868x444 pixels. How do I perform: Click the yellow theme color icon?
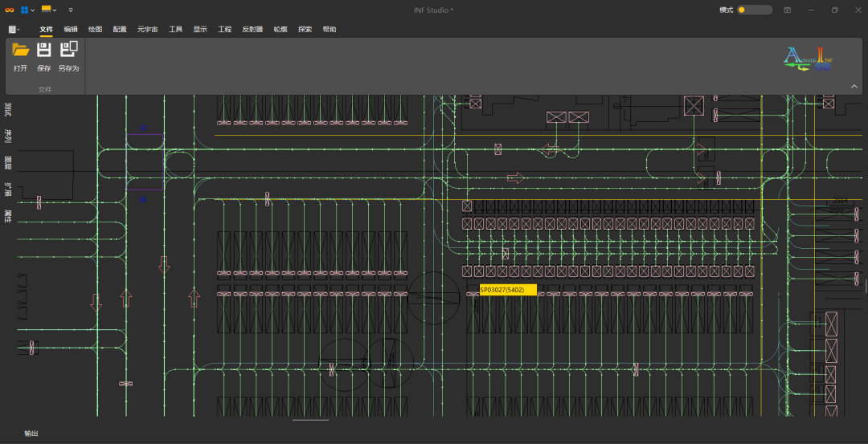pyautogui.click(x=46, y=10)
